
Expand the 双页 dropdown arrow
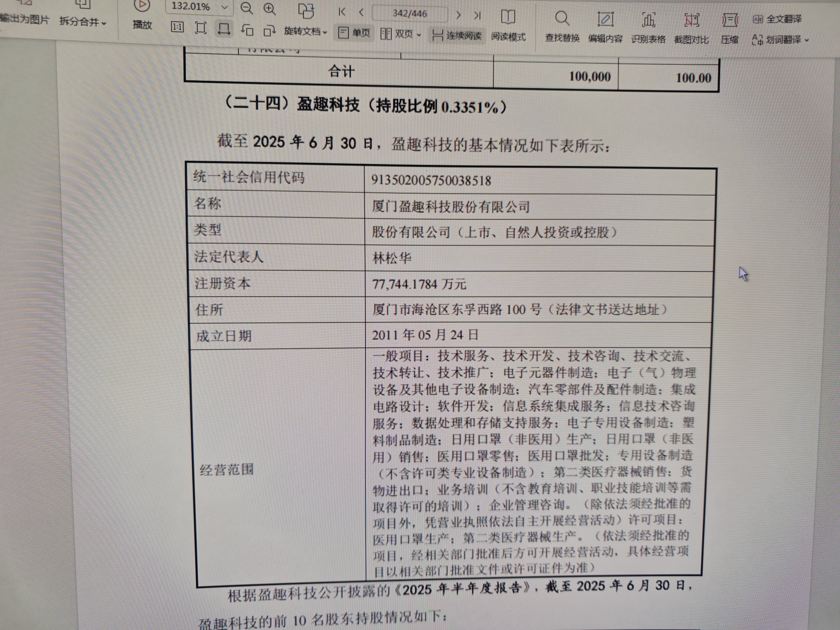pyautogui.click(x=419, y=35)
